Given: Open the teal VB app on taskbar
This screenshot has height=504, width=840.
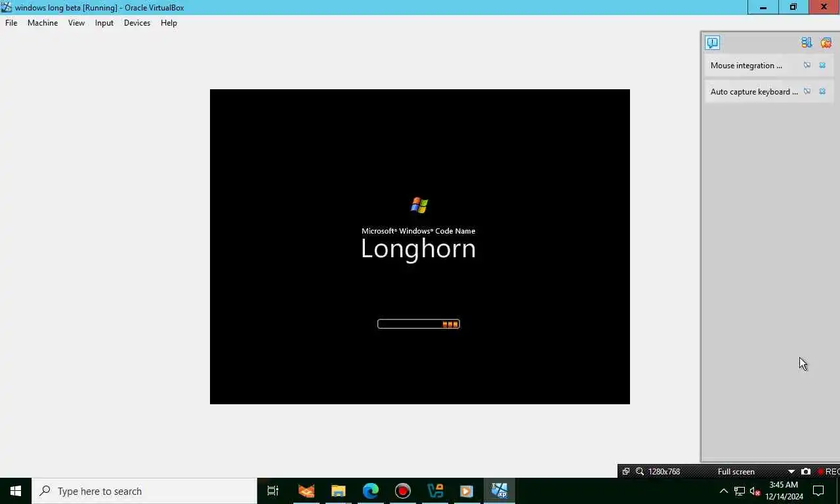Looking at the screenshot, I should (435, 491).
